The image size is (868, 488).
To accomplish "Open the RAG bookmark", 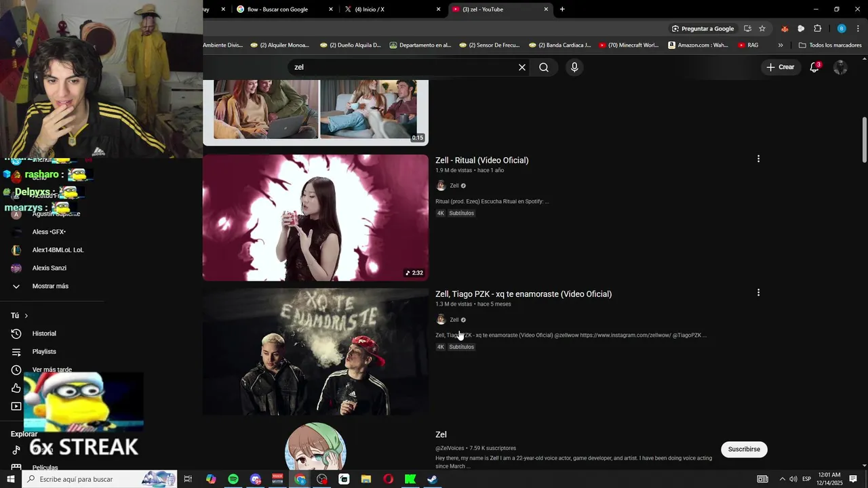I will click(748, 45).
